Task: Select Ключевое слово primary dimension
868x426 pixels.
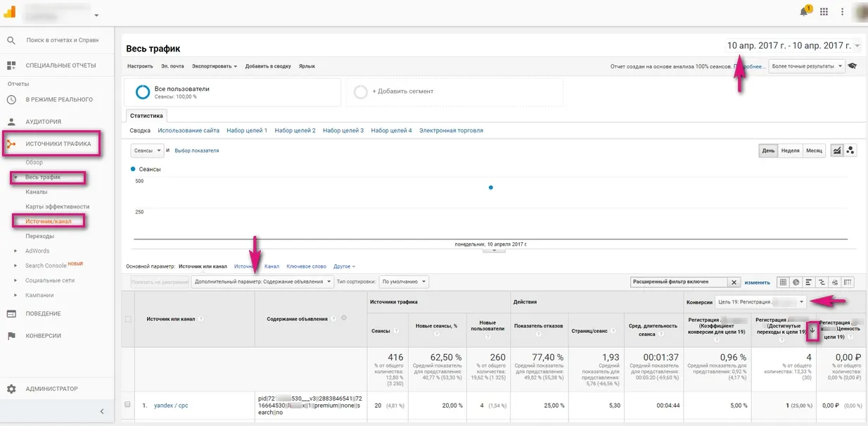Action: pos(306,266)
